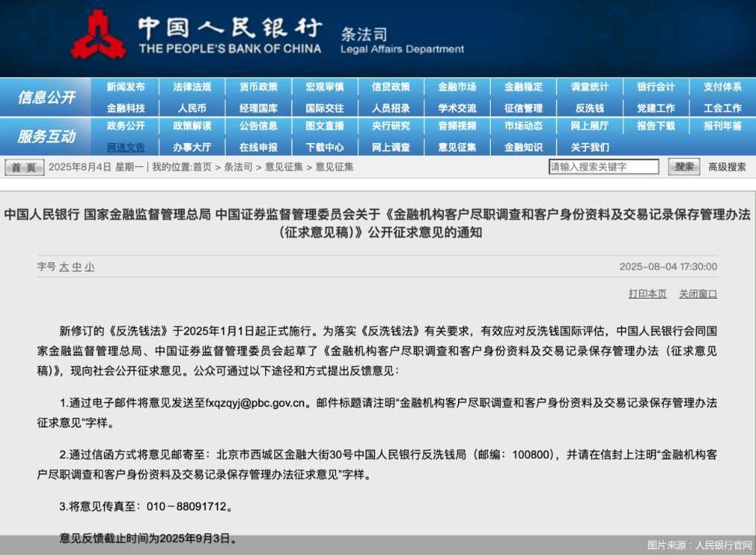The image size is (756, 555).
Task: Click 政务公开 in the service row
Action: click(126, 126)
